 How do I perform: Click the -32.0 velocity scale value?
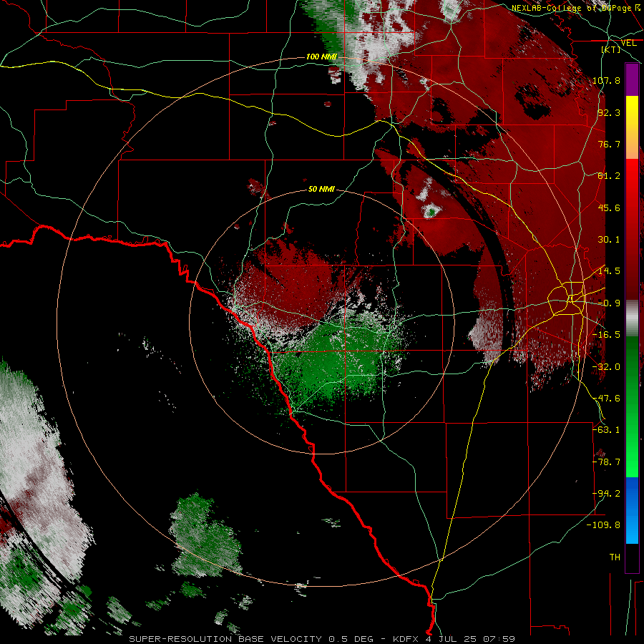(x=606, y=367)
